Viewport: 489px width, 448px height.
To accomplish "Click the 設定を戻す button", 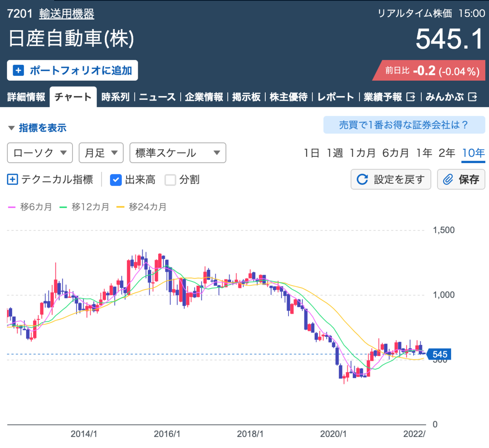I will (391, 179).
